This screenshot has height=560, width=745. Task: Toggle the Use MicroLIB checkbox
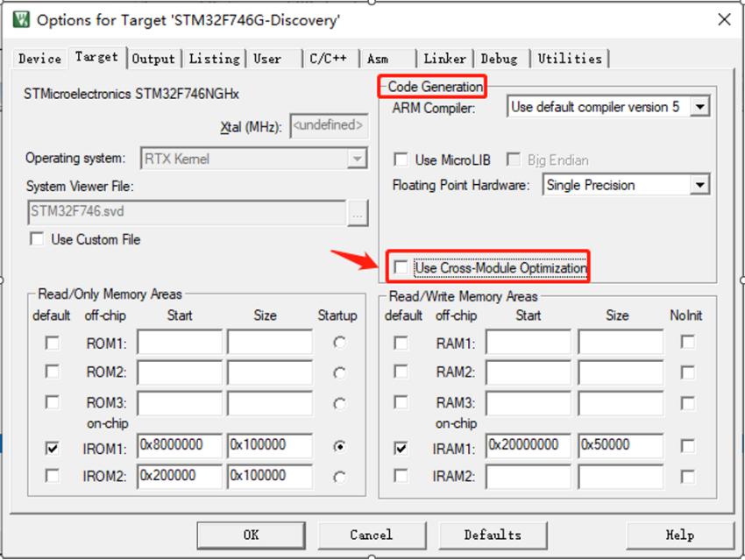point(401,160)
